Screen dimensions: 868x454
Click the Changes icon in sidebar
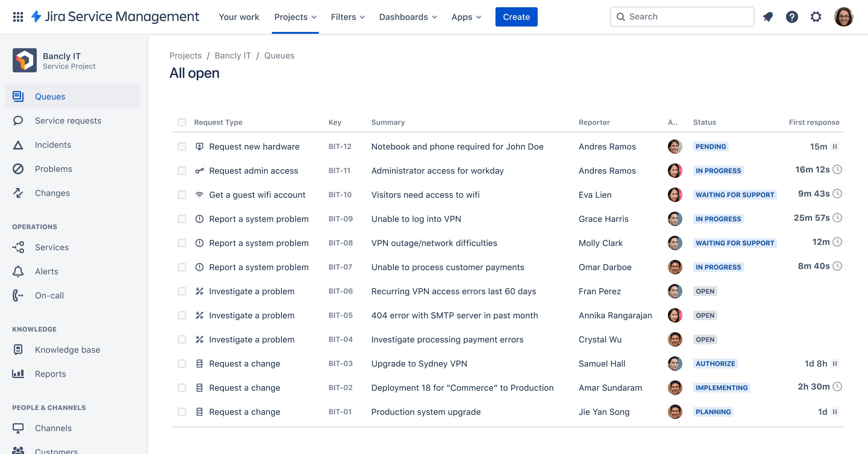(18, 192)
